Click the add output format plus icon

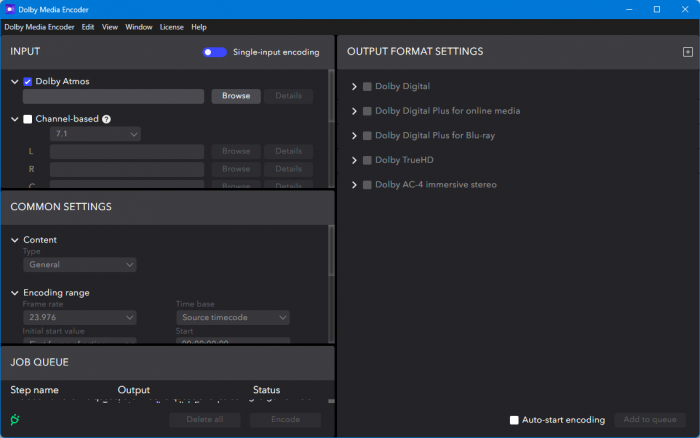click(x=687, y=52)
